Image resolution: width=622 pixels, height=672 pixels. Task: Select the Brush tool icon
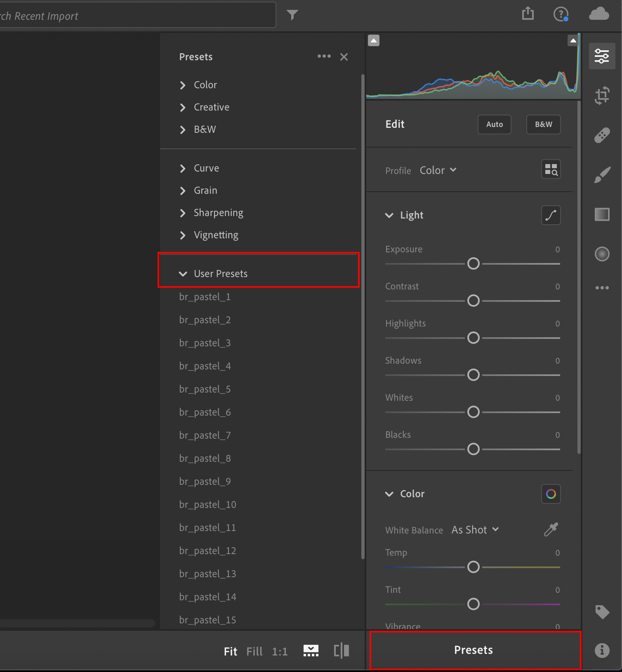602,175
